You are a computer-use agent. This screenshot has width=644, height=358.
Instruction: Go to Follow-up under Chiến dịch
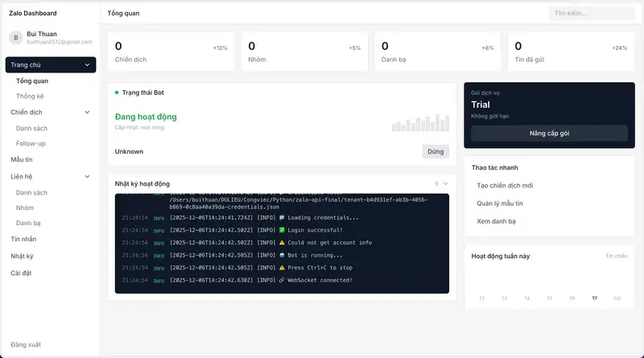(31, 144)
